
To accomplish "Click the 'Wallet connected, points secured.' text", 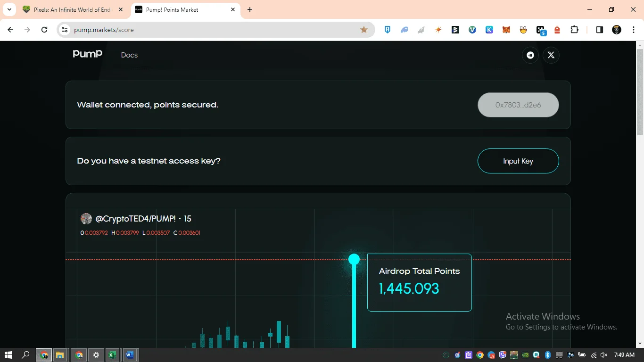I will click(x=148, y=105).
